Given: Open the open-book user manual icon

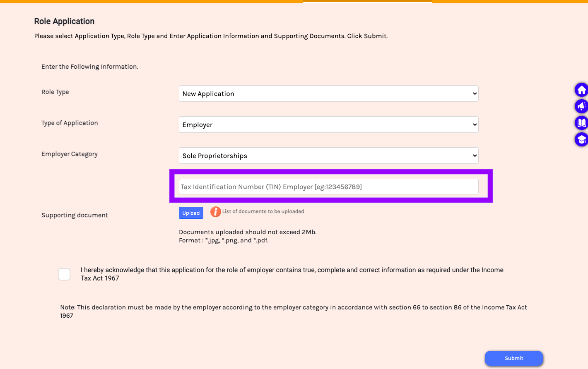Looking at the screenshot, I should click(x=581, y=123).
